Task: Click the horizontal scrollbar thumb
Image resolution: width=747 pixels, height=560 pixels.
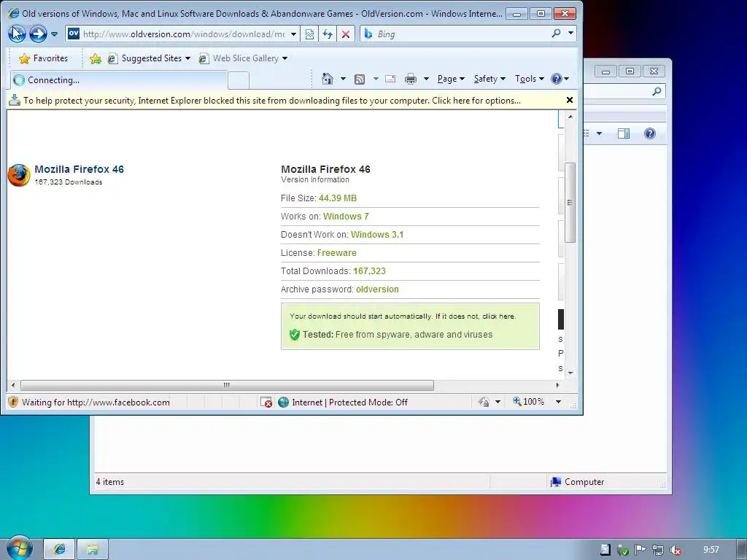Action: pos(227,385)
